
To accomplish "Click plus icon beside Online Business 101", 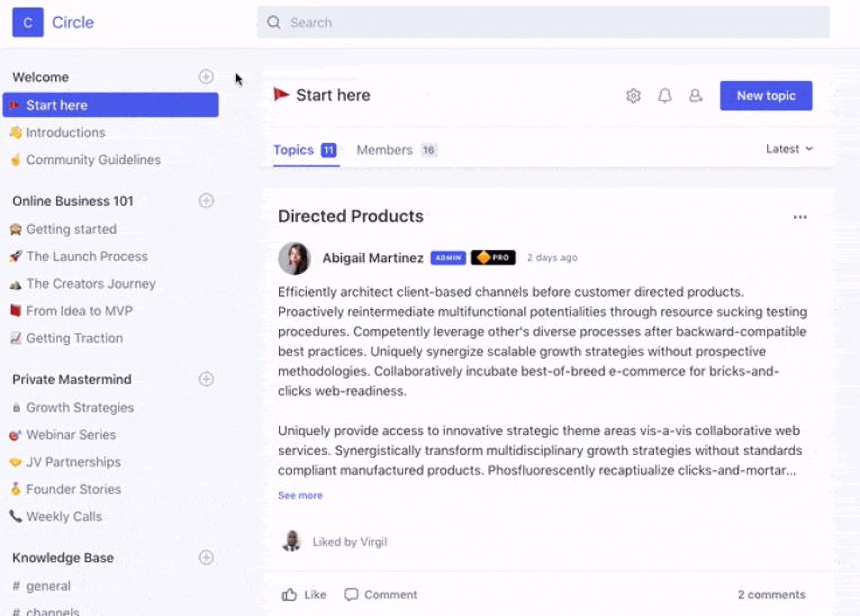I will [206, 201].
